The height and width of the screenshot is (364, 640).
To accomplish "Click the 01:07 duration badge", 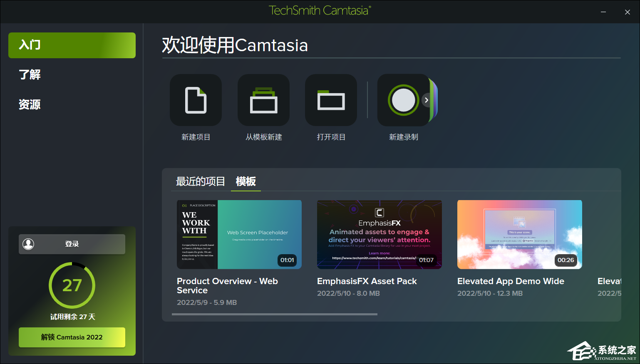I will pos(426,260).
